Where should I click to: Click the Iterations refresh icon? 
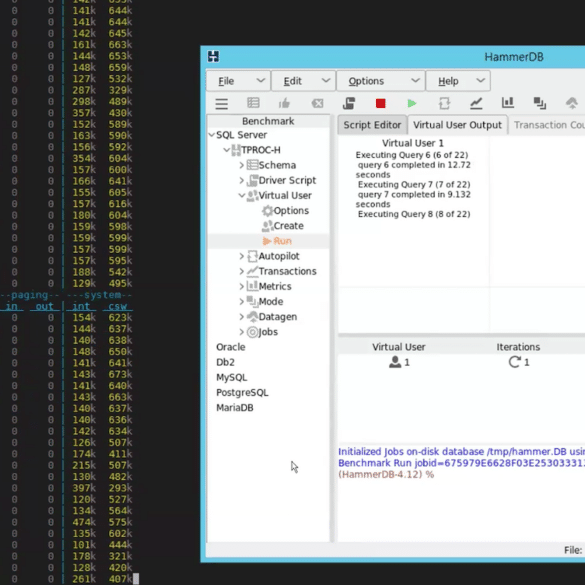(514, 362)
